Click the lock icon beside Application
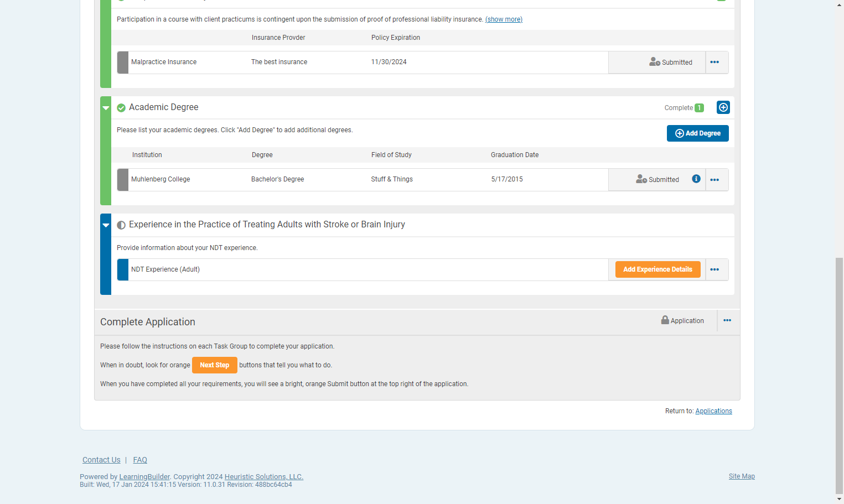Screen dimensions: 844x504 tap(665, 320)
